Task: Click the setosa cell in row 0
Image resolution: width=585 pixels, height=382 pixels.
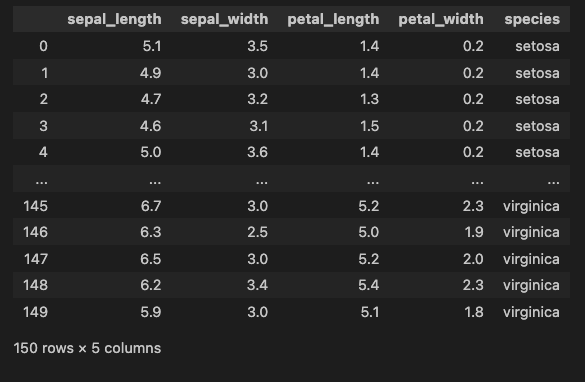Action: [537, 46]
